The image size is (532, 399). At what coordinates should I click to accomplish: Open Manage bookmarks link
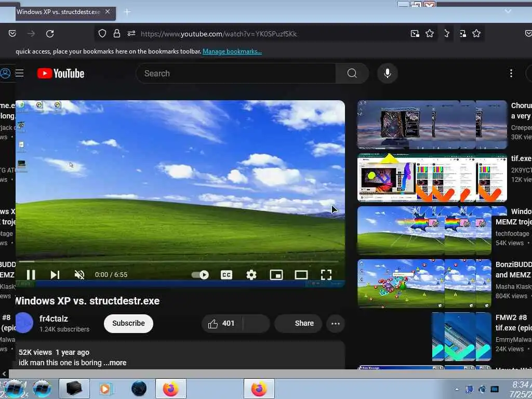click(x=232, y=51)
